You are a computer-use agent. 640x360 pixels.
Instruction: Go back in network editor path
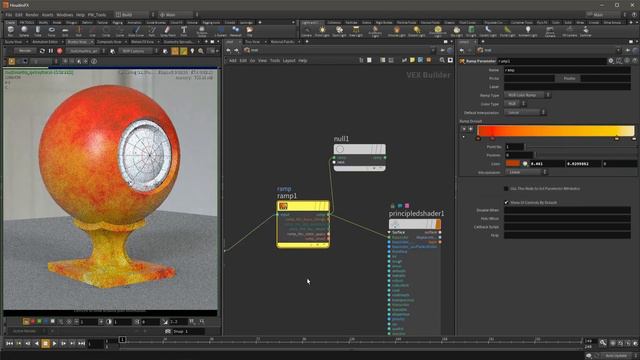click(x=229, y=50)
